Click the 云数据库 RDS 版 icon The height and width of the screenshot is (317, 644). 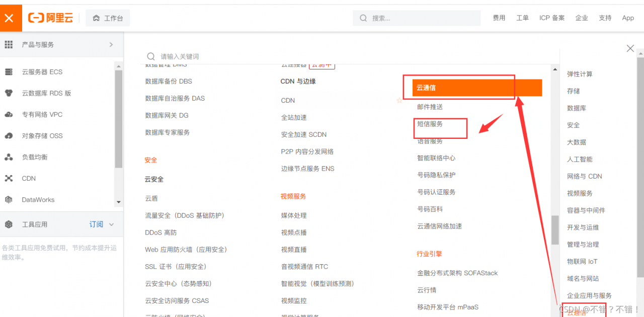coord(9,93)
